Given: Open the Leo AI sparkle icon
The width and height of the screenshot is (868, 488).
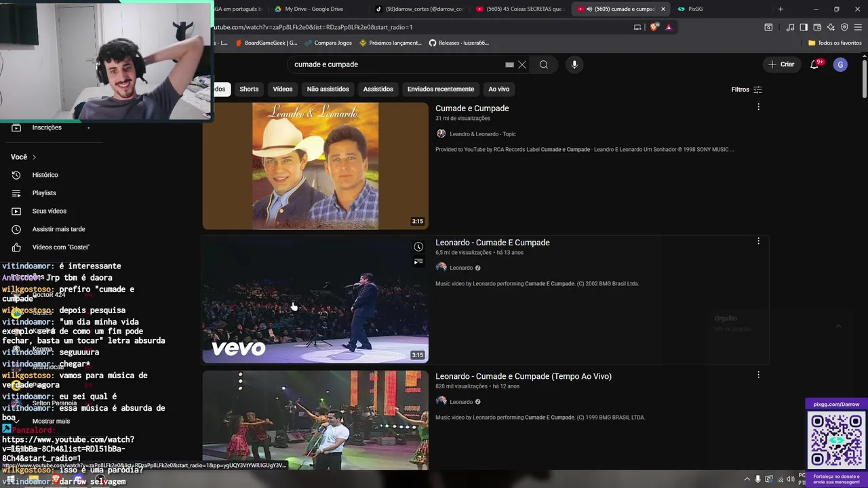Looking at the screenshot, I should (831, 27).
